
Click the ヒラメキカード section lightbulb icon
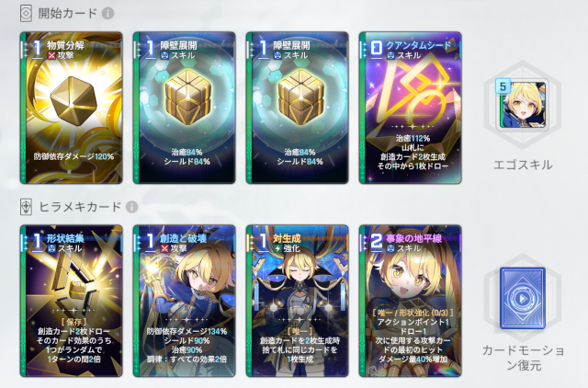coord(26,207)
